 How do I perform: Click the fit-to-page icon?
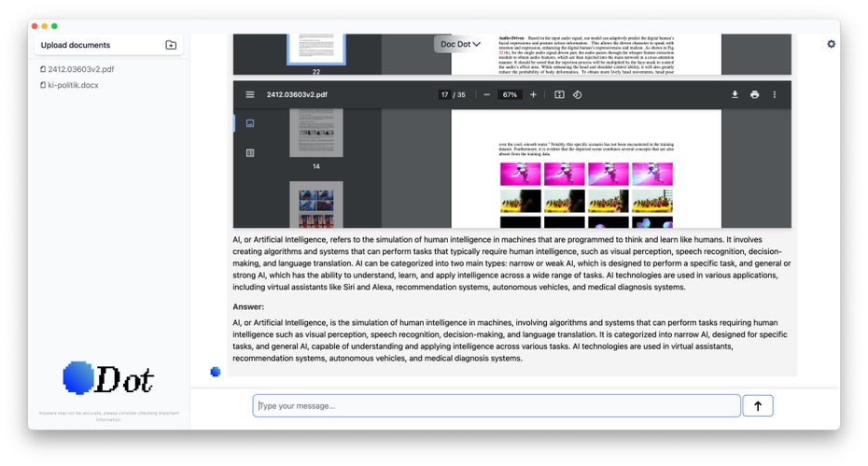point(559,94)
